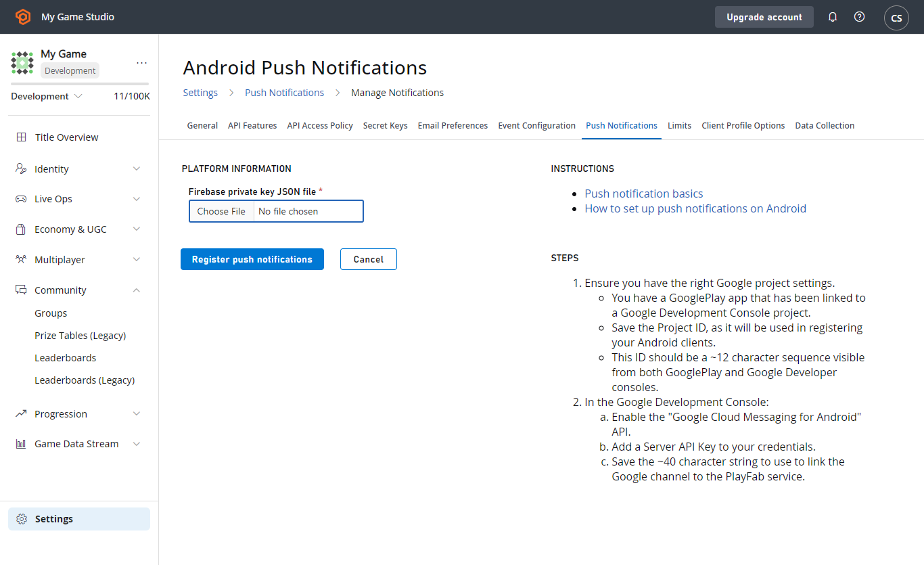Click the Identity people icon
This screenshot has width=924, height=565.
(x=21, y=168)
